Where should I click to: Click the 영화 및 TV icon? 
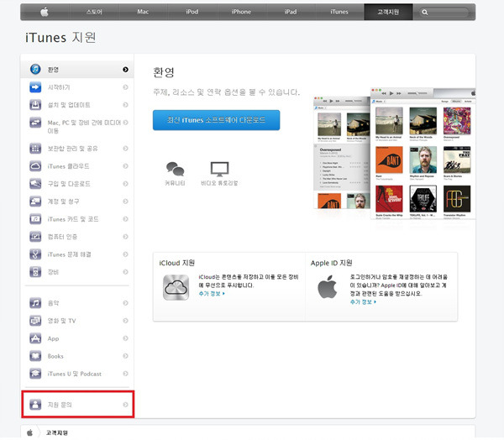click(35, 321)
